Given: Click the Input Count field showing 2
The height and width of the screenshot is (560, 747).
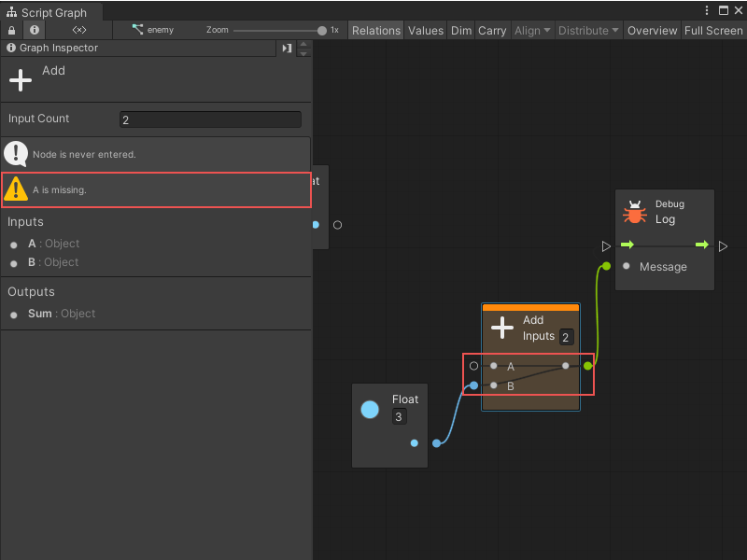Looking at the screenshot, I should click(210, 119).
